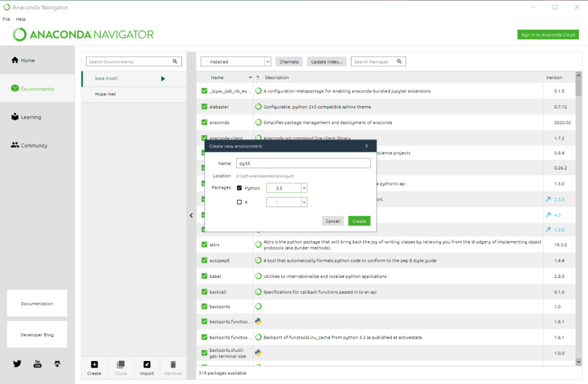Click the Description column header

[277, 78]
